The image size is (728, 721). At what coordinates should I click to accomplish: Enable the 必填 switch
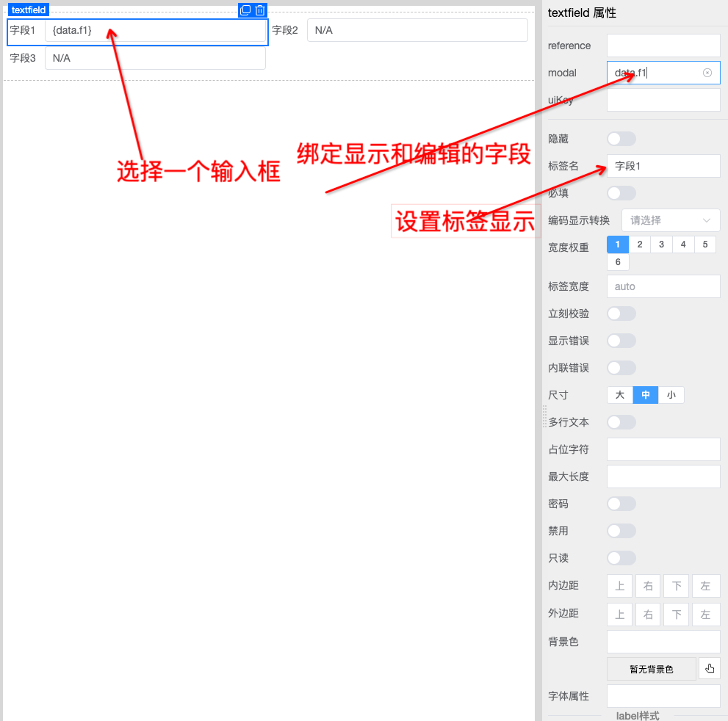click(x=621, y=193)
